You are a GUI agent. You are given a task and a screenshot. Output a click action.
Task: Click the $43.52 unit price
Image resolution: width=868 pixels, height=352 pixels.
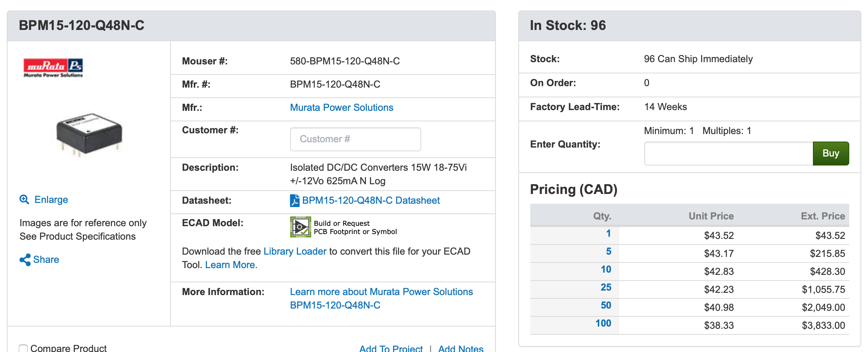[719, 236]
